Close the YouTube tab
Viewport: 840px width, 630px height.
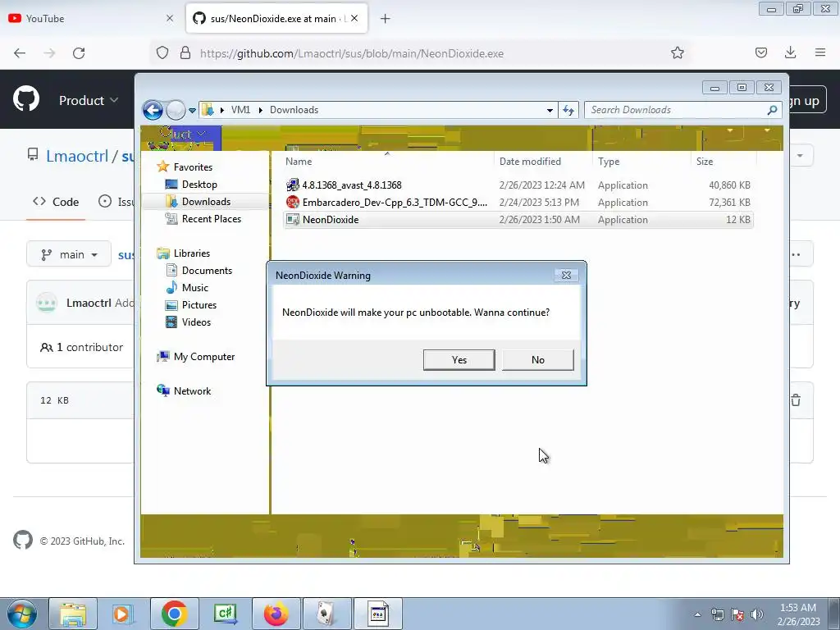click(x=170, y=18)
